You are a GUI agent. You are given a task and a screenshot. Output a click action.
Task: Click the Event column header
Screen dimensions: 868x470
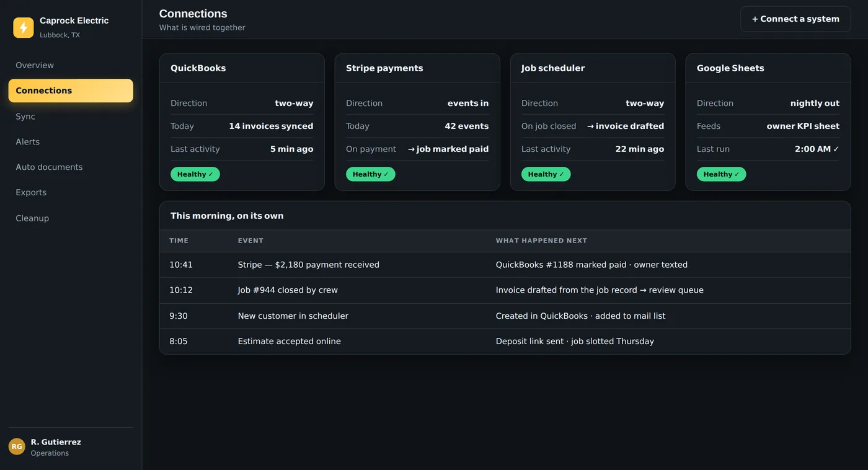pyautogui.click(x=250, y=241)
